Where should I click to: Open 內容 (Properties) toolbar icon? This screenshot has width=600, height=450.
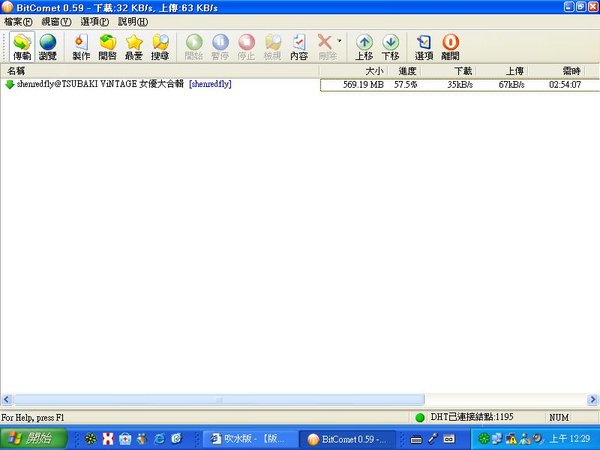(x=299, y=47)
